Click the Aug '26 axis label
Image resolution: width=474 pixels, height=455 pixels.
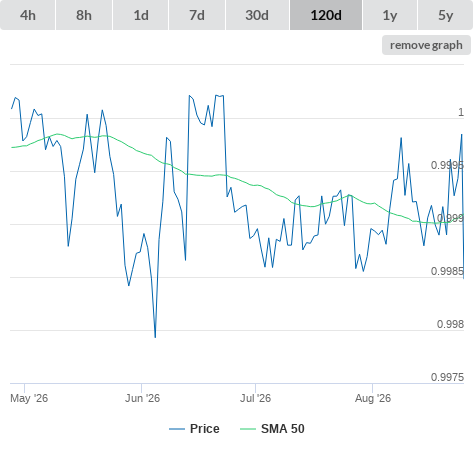point(373,398)
